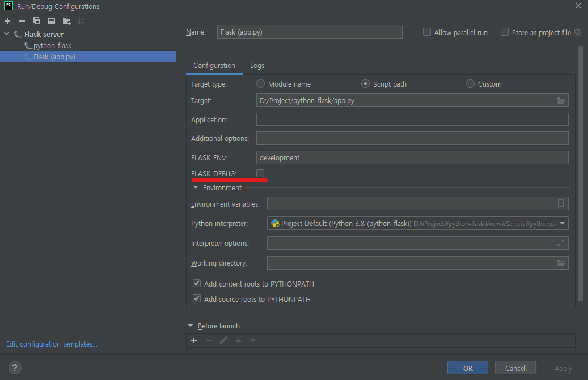Open the Environment variables editor icon

click(x=561, y=203)
